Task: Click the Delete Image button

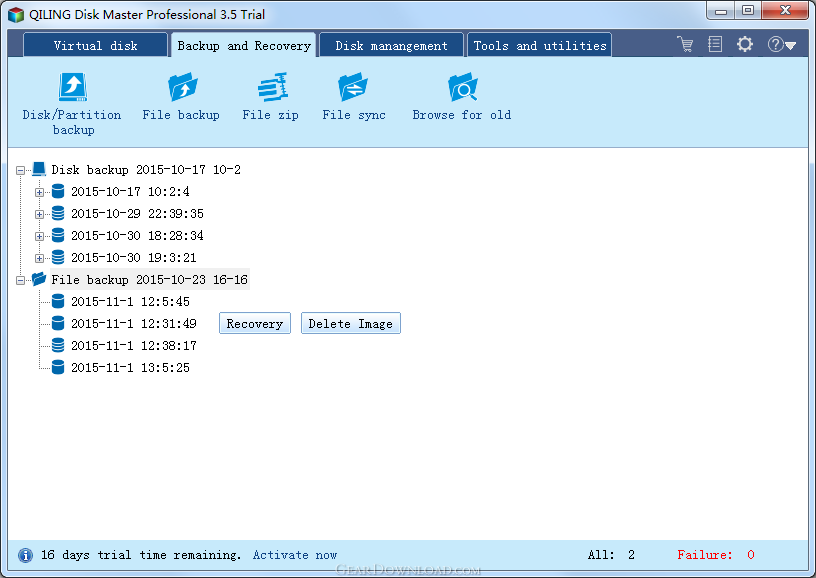Action: coord(350,323)
